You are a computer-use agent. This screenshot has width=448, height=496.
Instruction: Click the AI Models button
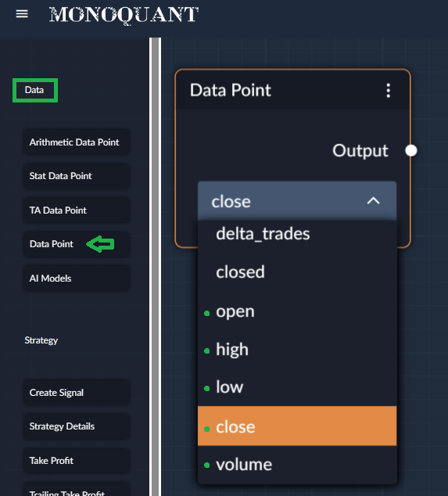(77, 278)
